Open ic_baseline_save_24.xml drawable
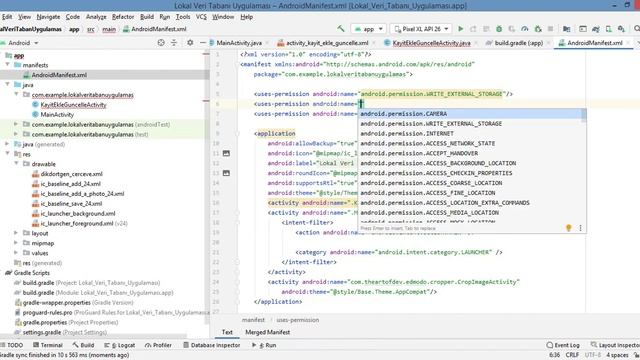This screenshot has width=640, height=360. [71, 203]
